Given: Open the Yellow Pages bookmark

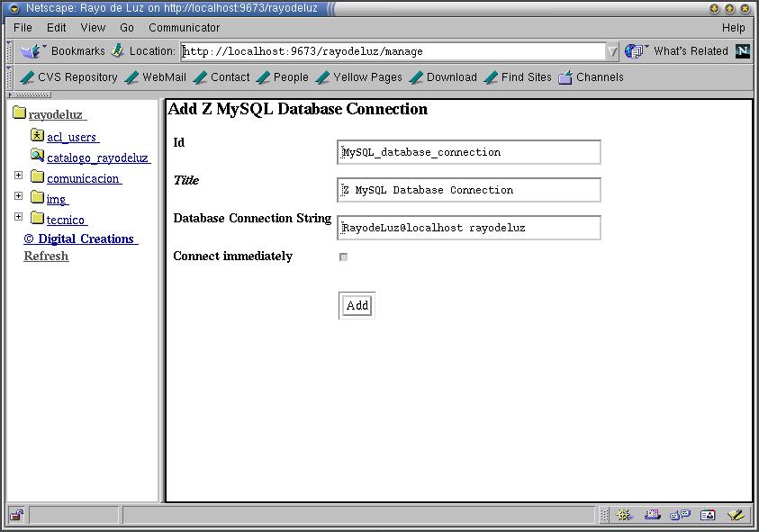Looking at the screenshot, I should 359,77.
